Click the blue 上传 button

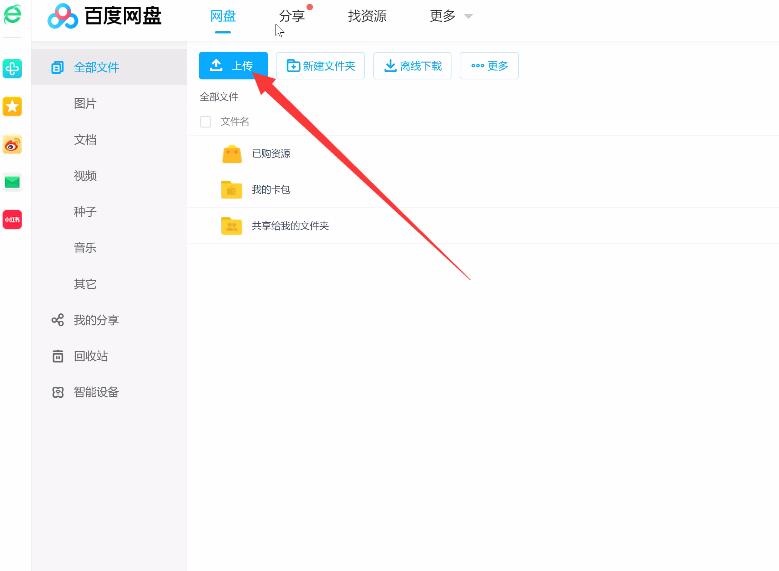tap(233, 66)
